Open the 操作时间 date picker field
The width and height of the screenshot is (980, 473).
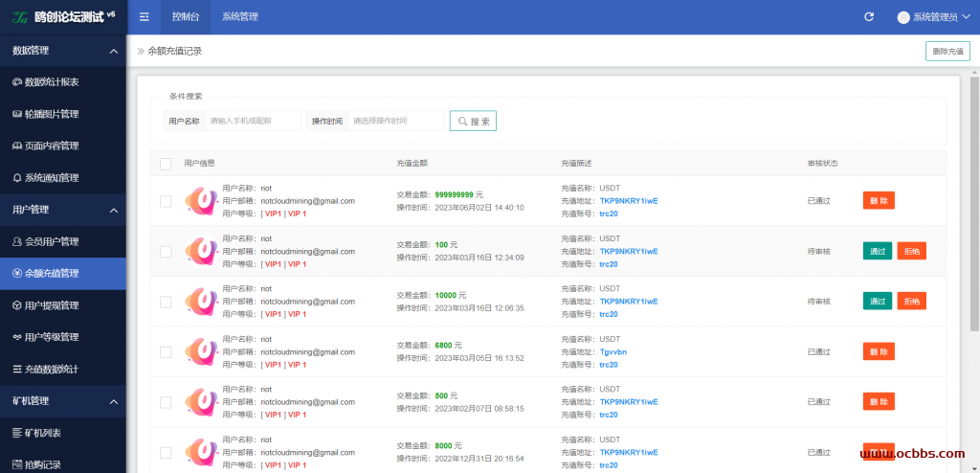[395, 121]
